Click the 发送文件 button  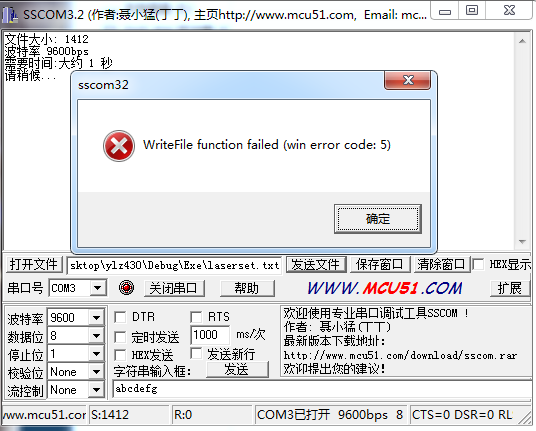pos(315,264)
